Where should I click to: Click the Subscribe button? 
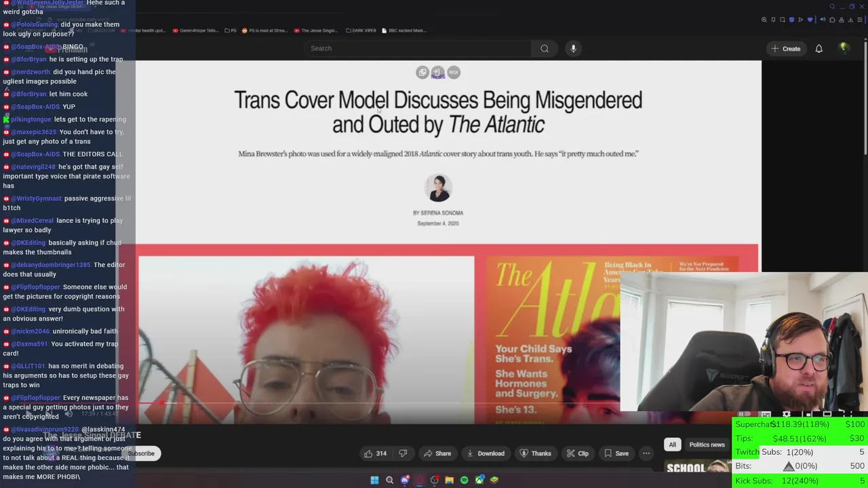point(142,453)
